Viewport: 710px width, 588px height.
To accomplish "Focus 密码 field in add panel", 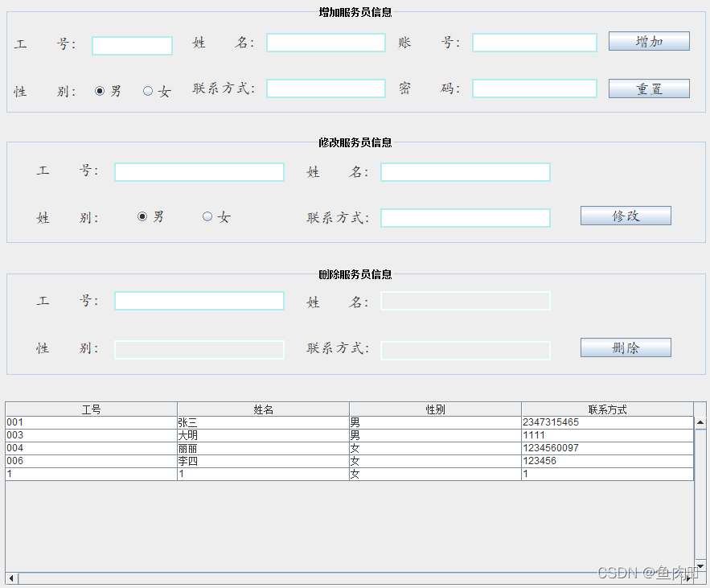I will click(x=535, y=88).
